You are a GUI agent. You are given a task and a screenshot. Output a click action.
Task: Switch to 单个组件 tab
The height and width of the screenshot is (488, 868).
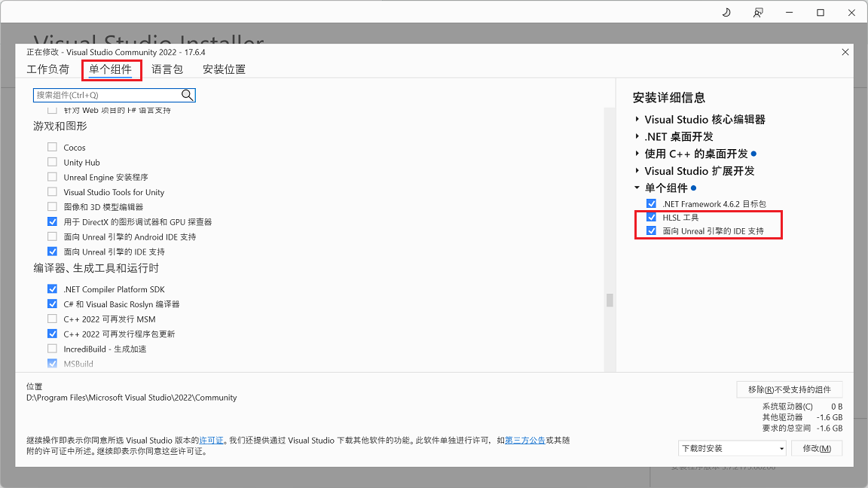click(111, 69)
